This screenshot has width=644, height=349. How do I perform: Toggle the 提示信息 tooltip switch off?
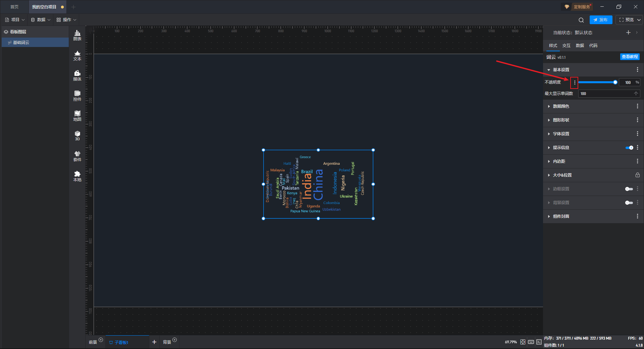629,148
